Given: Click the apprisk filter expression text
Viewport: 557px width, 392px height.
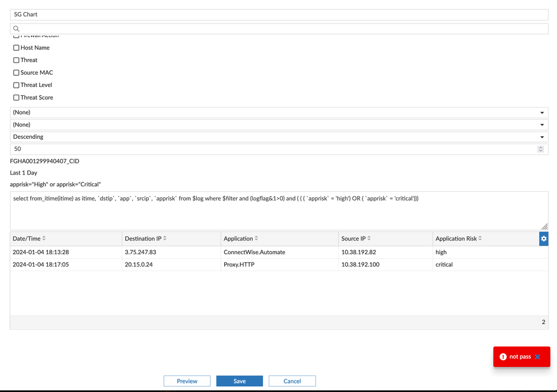Looking at the screenshot, I should click(x=55, y=185).
